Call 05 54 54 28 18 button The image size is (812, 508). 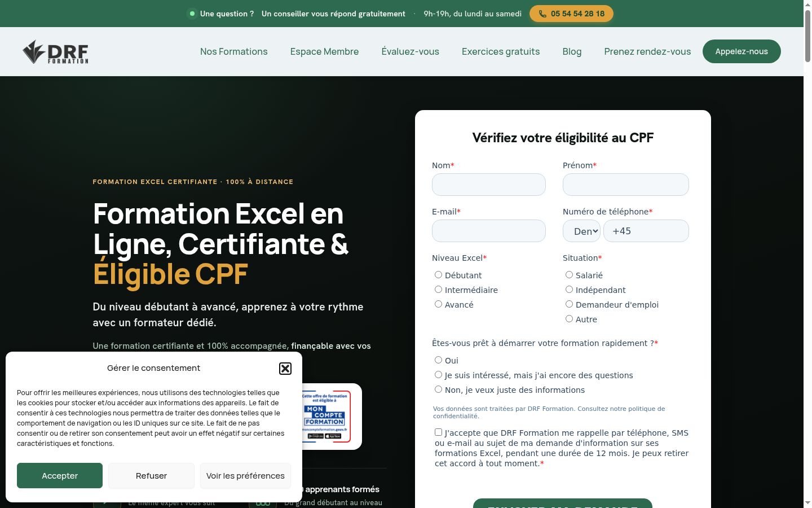click(571, 14)
